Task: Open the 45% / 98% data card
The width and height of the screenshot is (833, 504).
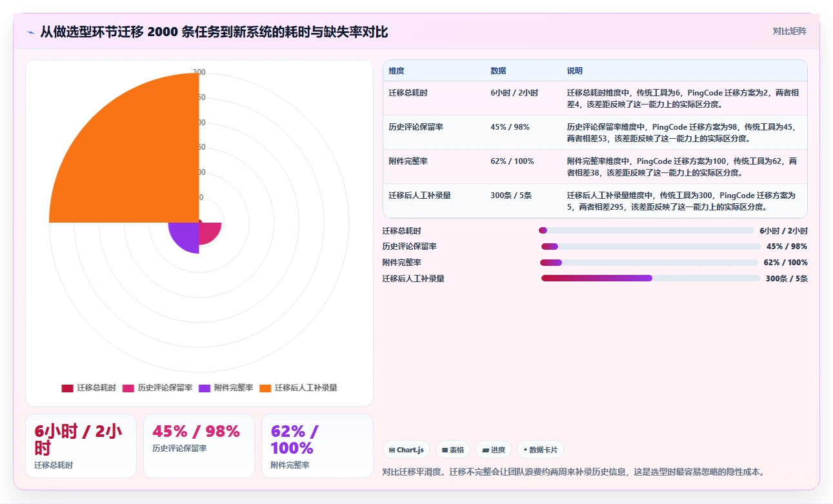Action: click(199, 446)
